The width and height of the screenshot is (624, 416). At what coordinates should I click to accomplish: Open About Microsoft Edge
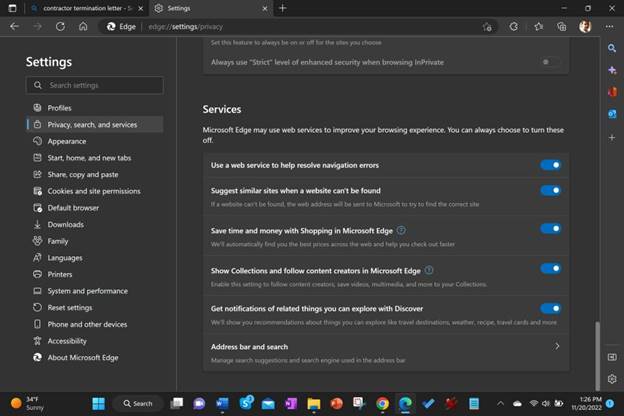95,358
